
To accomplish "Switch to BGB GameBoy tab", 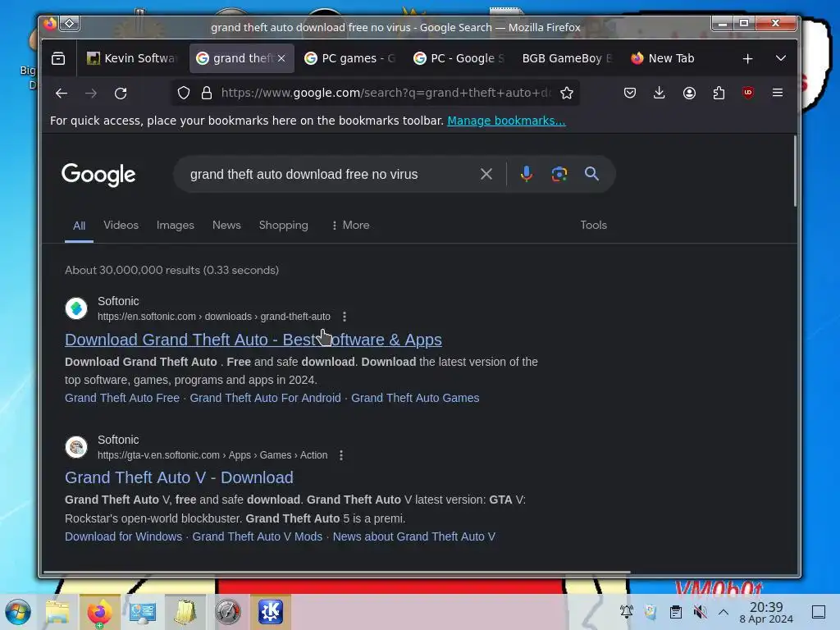I will [568, 58].
